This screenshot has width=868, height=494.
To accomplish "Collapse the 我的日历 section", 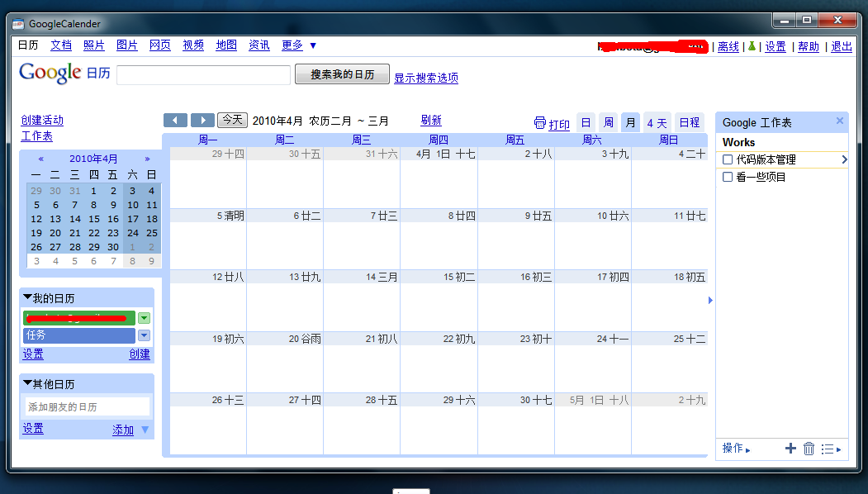I will (x=27, y=298).
